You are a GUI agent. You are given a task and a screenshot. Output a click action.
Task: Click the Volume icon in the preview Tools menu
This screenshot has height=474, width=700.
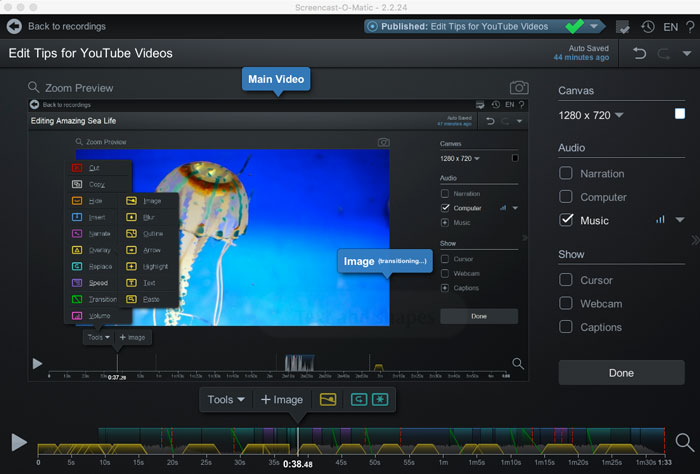[x=77, y=316]
